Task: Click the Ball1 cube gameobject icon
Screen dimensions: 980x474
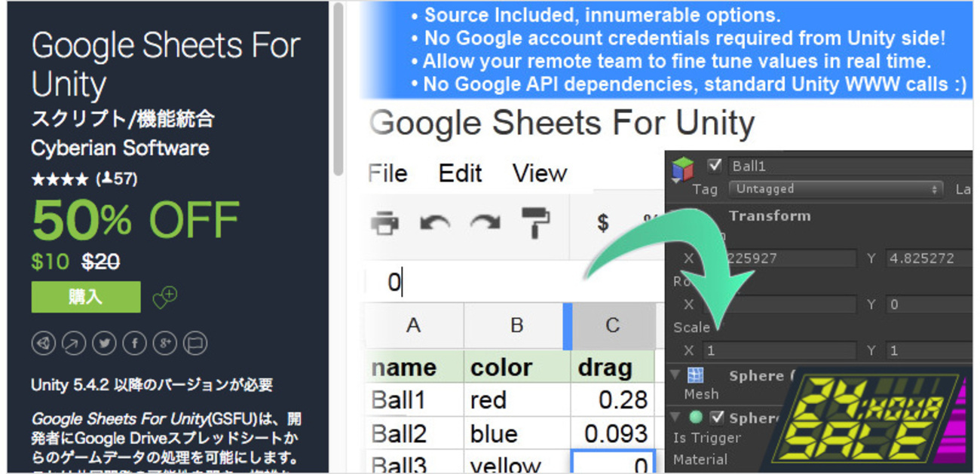Action: [x=683, y=170]
